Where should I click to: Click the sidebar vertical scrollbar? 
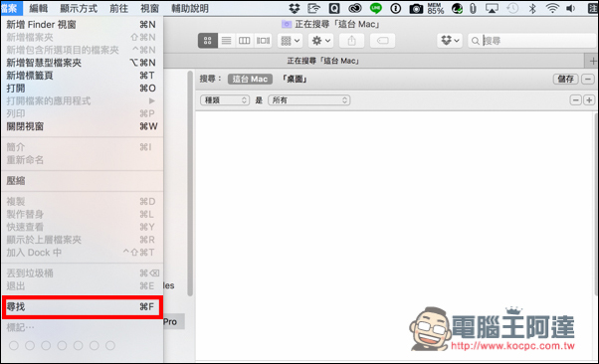pos(190,183)
